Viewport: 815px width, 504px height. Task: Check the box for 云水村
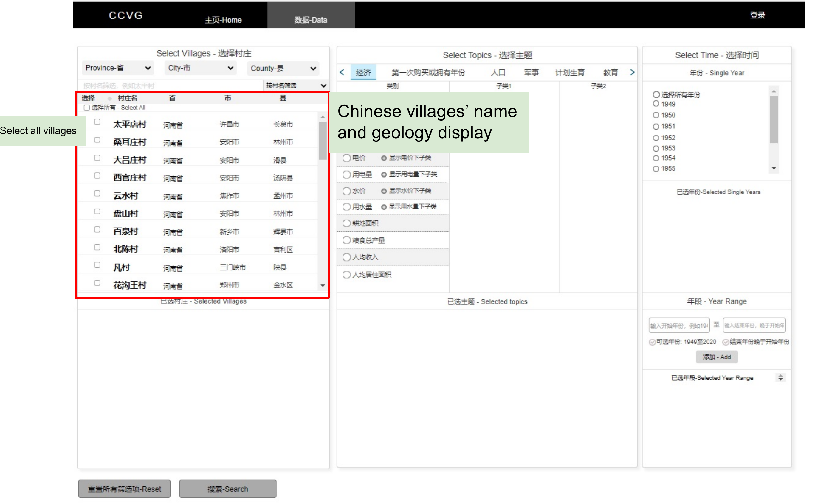pyautogui.click(x=97, y=193)
